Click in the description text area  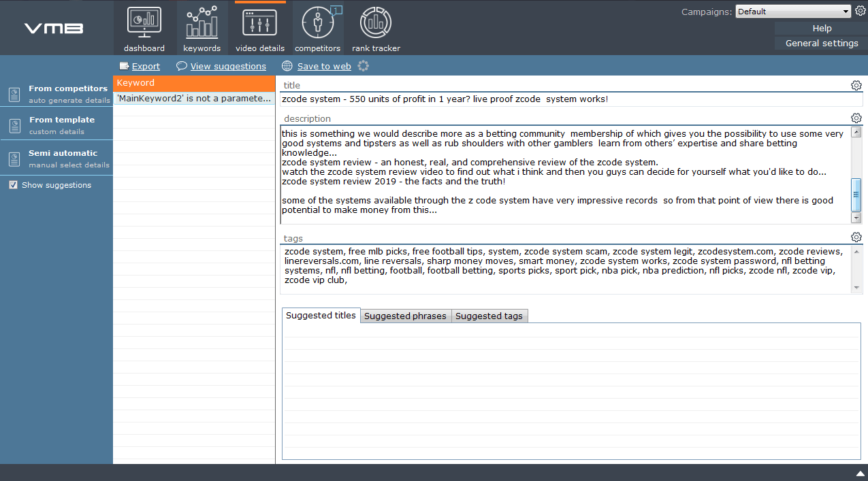click(x=565, y=175)
